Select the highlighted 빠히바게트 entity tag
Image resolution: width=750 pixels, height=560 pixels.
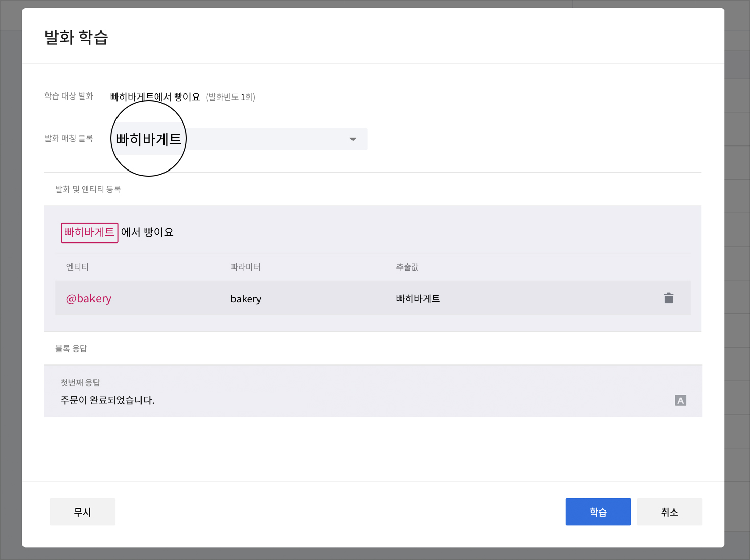click(x=89, y=233)
